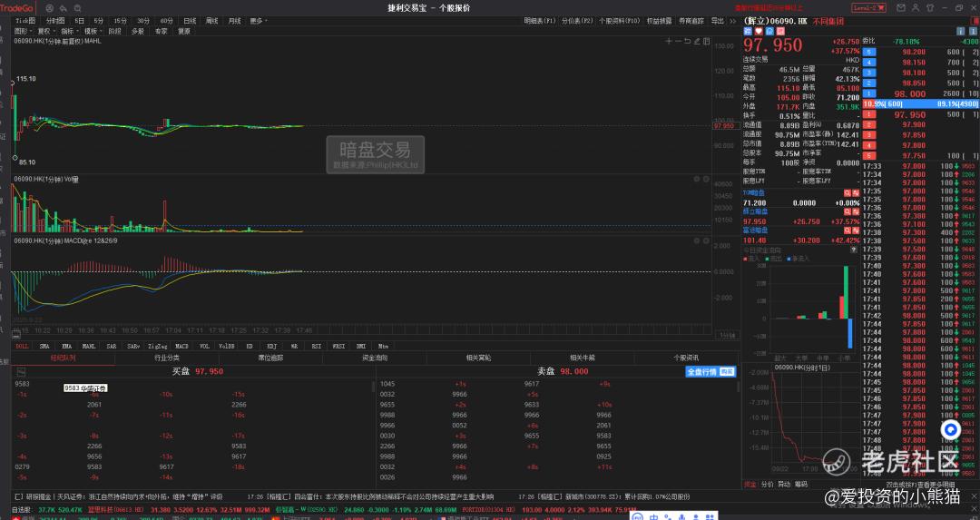980x520 pixels.
Task: Switch to 行业分类 tab
Action: 167,358
